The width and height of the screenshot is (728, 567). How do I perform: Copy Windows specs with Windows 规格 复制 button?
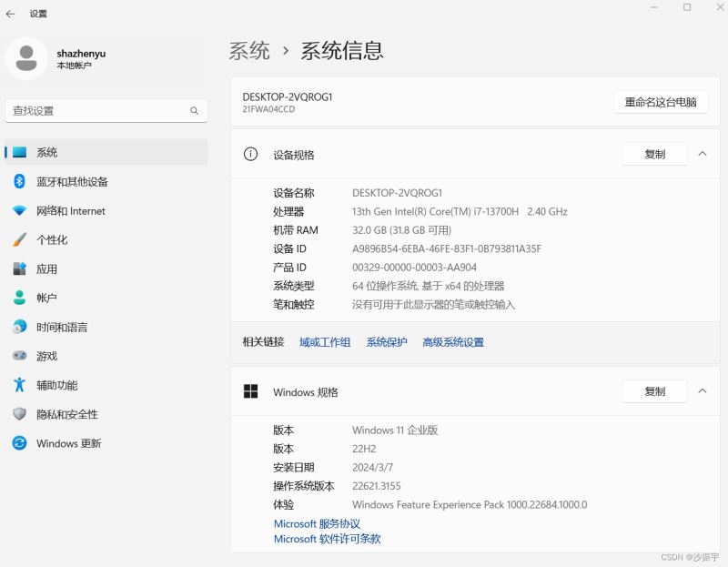click(654, 391)
